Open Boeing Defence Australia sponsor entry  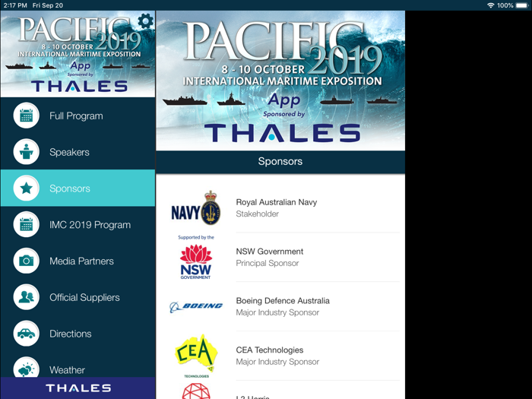[280, 307]
